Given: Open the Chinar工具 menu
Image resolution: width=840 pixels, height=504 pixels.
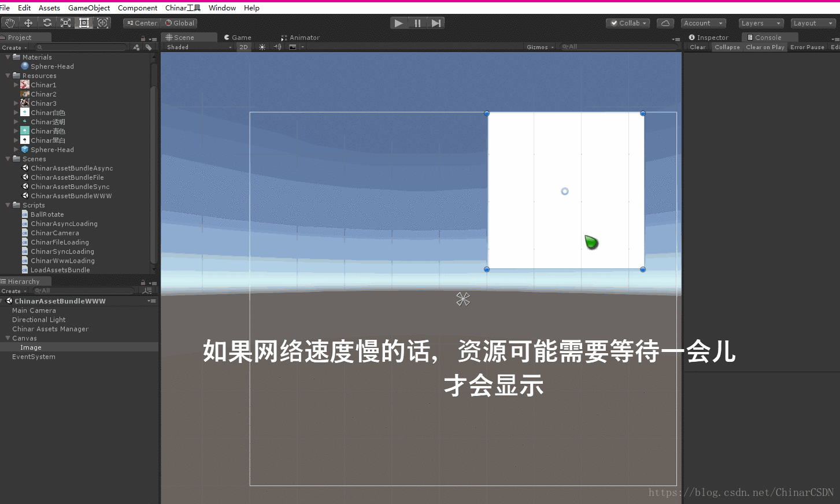Looking at the screenshot, I should (182, 8).
